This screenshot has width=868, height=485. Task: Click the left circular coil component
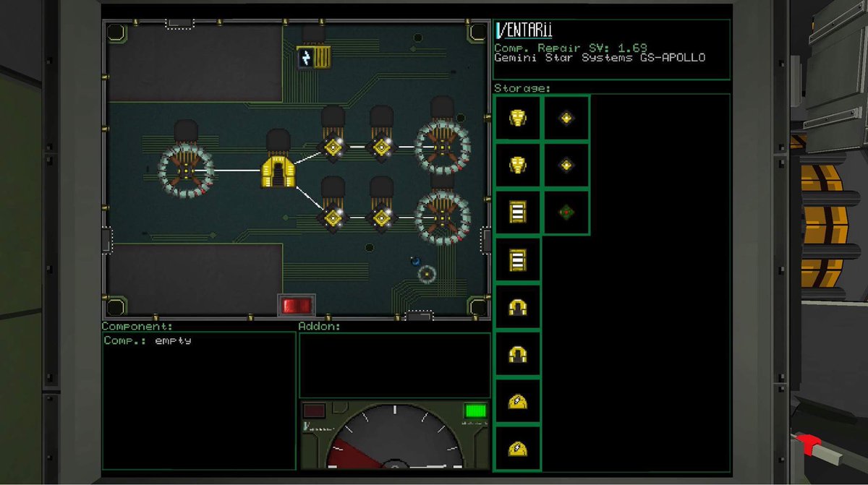186,171
